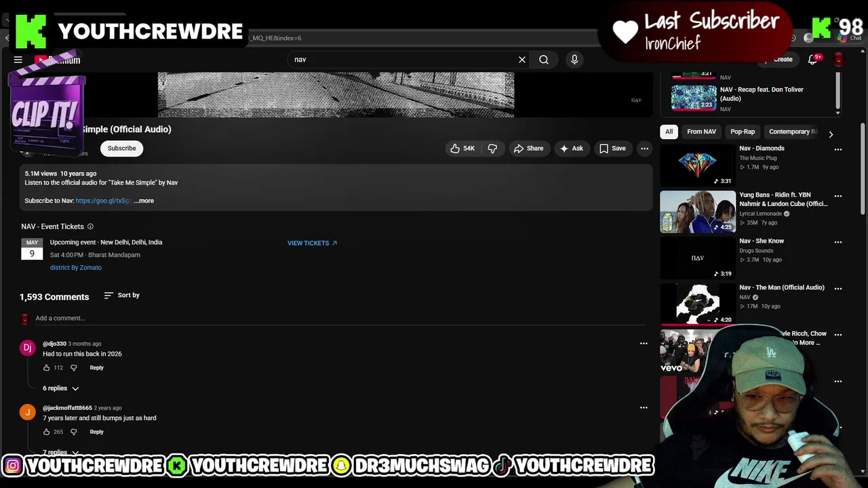Select the From NAV filter chip

(701, 131)
